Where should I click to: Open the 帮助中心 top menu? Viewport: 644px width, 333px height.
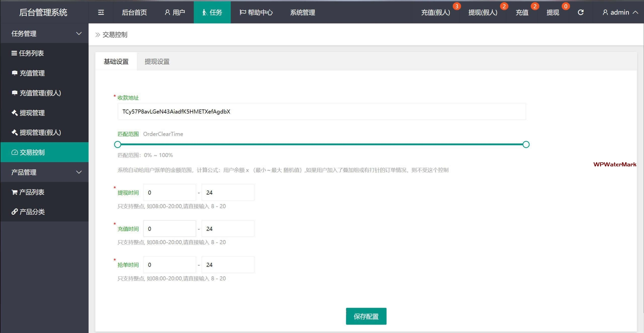[x=256, y=12]
